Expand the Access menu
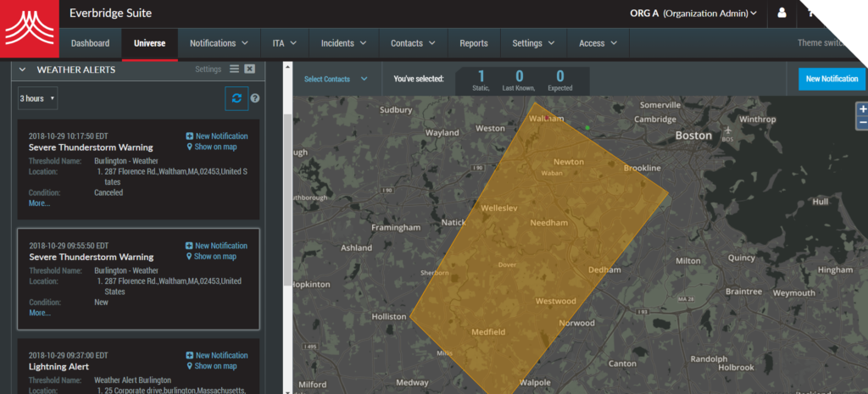The height and width of the screenshot is (394, 868). click(x=598, y=43)
